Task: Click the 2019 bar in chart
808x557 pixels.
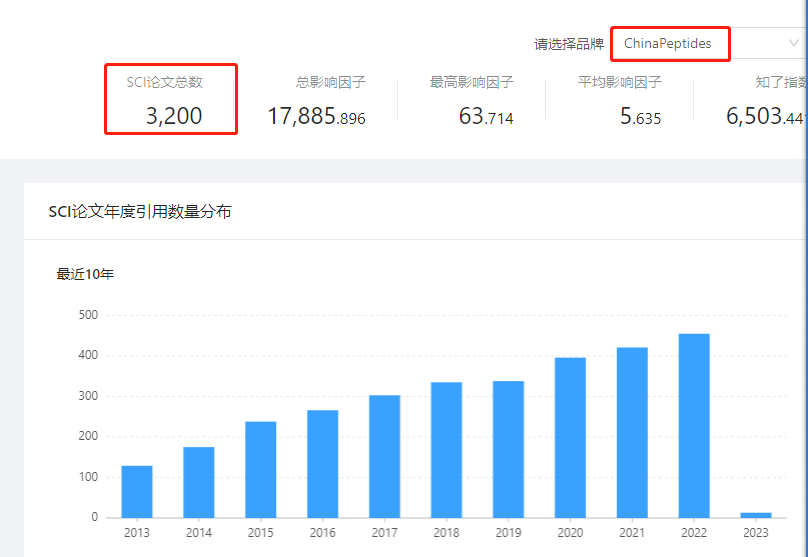Action: tap(509, 449)
